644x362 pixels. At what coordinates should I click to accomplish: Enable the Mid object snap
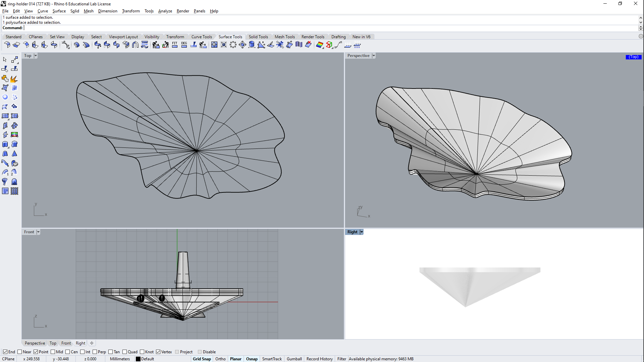[53, 352]
